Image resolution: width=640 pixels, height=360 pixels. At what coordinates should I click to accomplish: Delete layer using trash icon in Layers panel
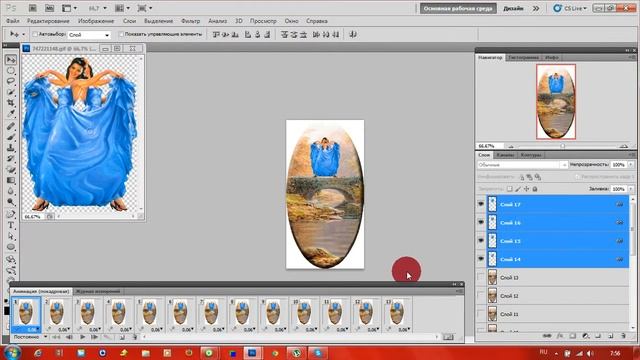tap(623, 336)
